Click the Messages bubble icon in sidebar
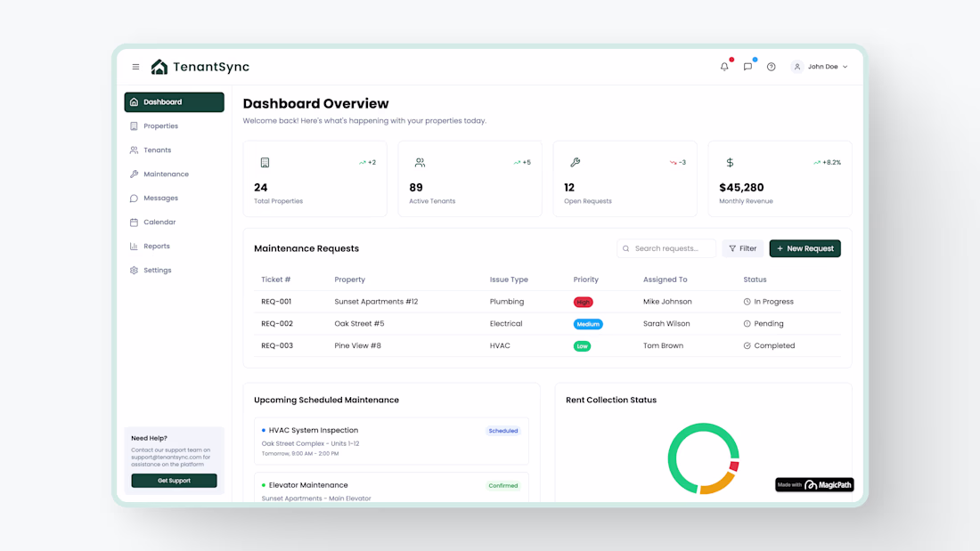This screenshot has height=551, width=980. coord(134,198)
